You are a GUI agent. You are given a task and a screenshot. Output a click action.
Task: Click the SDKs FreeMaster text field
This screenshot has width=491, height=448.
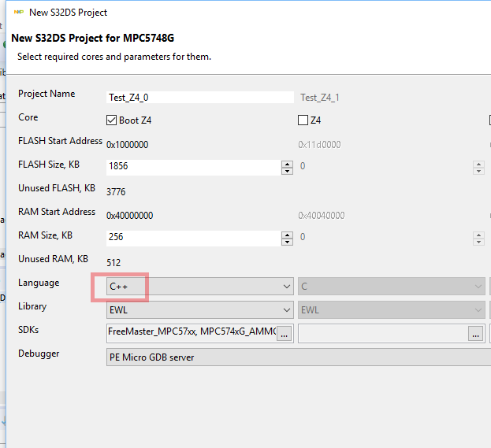point(191,333)
